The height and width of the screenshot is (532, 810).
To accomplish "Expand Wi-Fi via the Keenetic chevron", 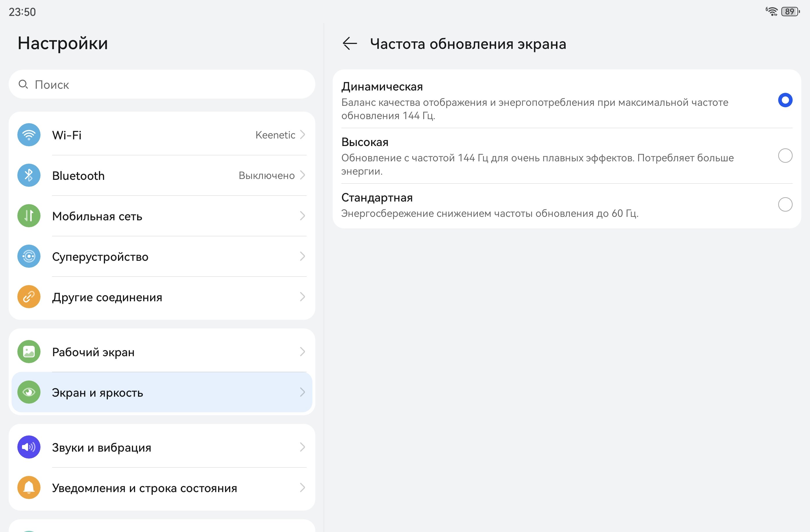I will tap(302, 135).
